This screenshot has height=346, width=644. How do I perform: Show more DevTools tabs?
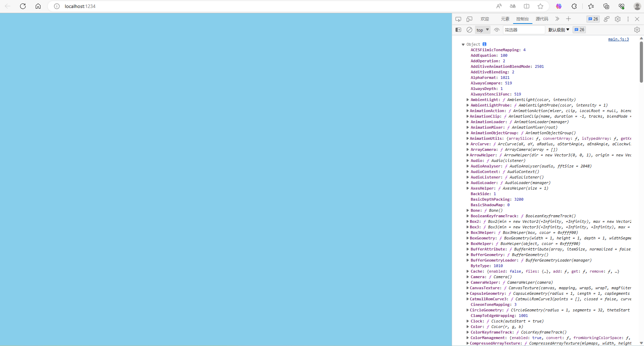557,19
